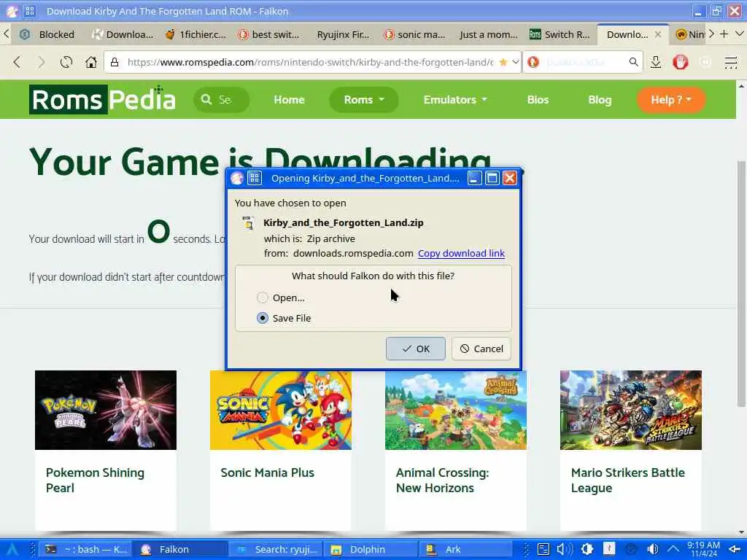Switch to bash Konsole taskbar entry
Viewport: 747px width, 560px height.
tap(86, 549)
